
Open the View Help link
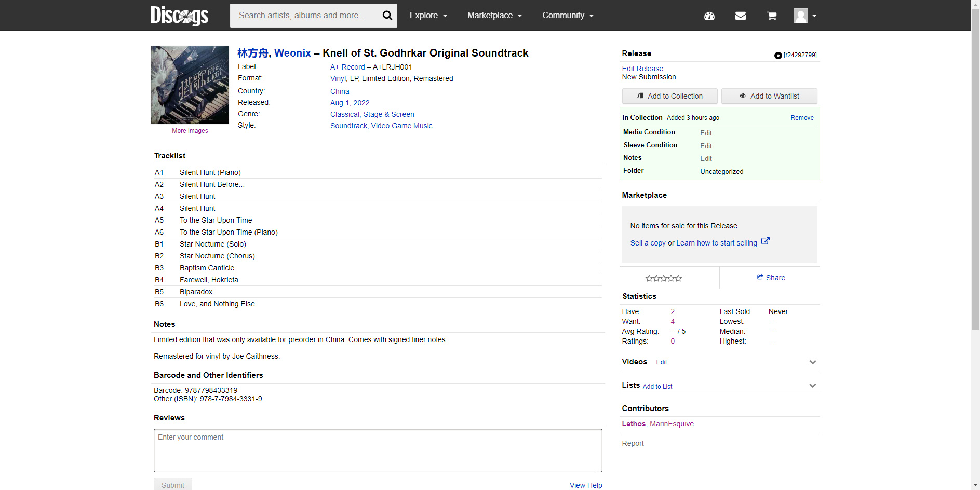[586, 485]
